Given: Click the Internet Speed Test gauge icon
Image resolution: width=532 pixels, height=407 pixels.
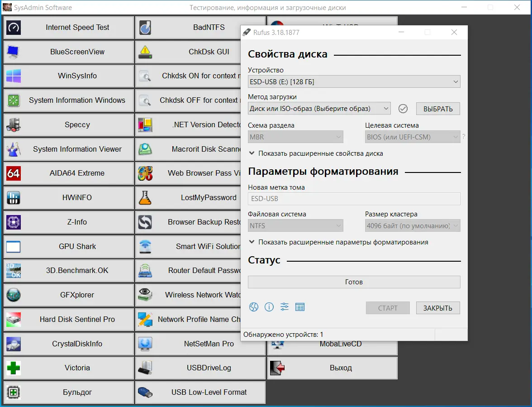Looking at the screenshot, I should (14, 28).
